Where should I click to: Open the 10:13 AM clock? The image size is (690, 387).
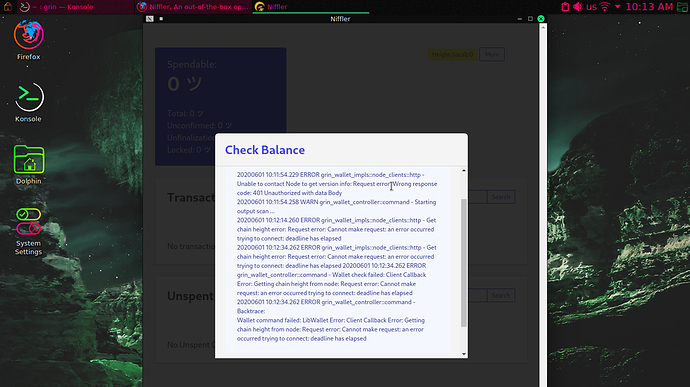(649, 7)
